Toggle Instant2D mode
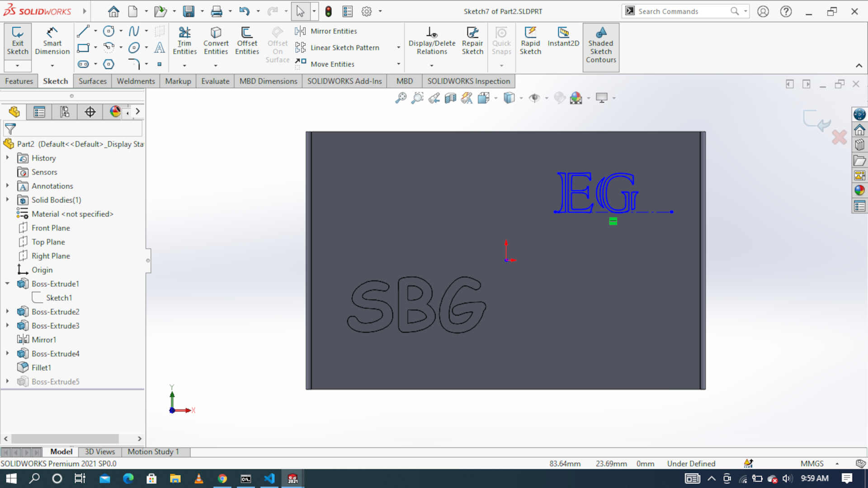868x488 pixels. click(563, 38)
